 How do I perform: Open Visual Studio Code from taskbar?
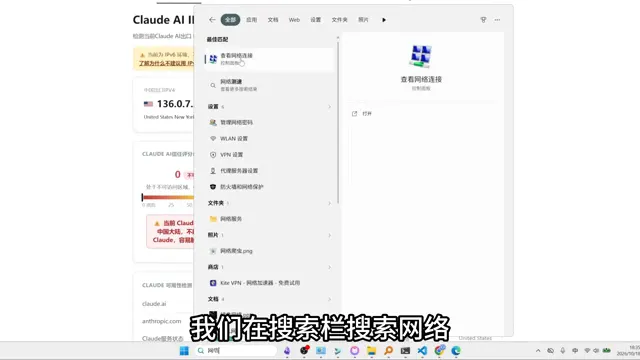pos(422,351)
